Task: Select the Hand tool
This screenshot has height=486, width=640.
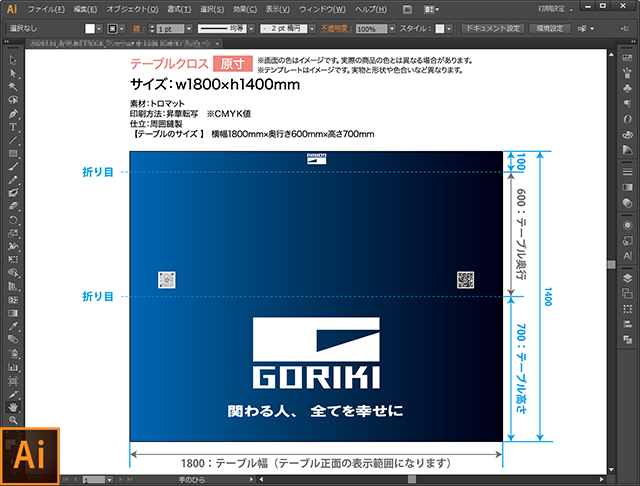Action: (13, 406)
